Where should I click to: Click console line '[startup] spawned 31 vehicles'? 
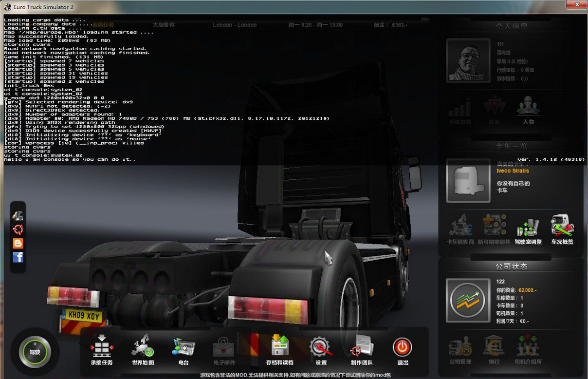pyautogui.click(x=54, y=73)
